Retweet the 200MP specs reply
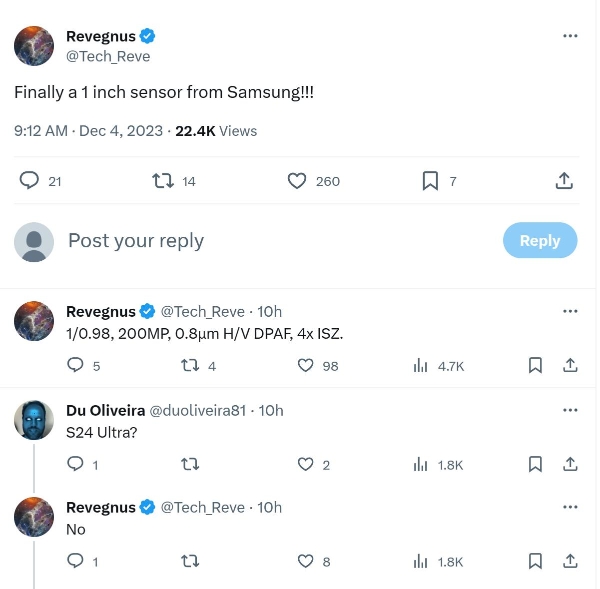 [x=189, y=366]
